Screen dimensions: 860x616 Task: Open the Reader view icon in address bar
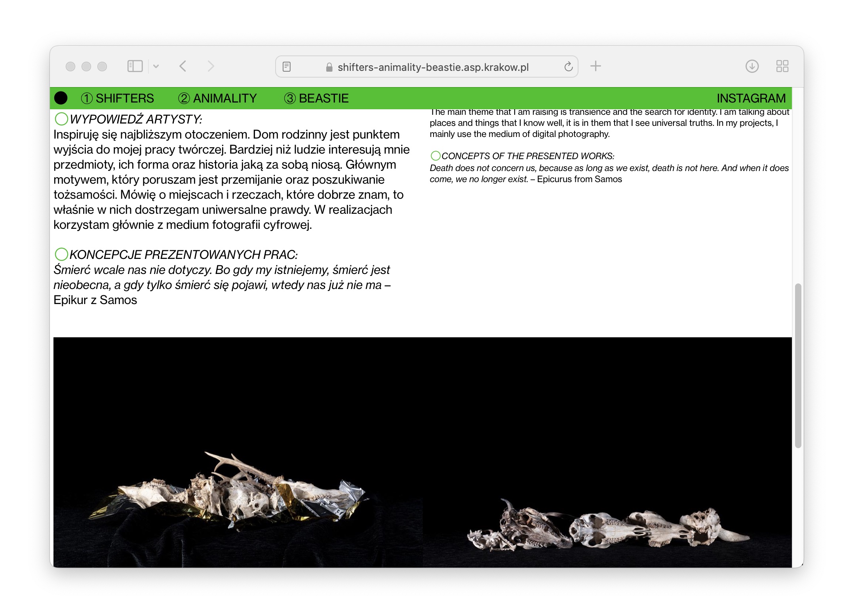pos(287,67)
